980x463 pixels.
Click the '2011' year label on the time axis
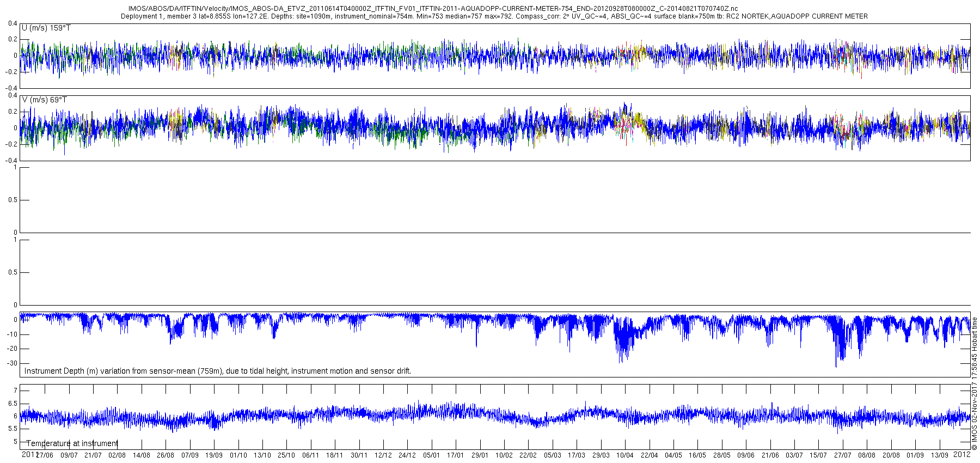29,454
